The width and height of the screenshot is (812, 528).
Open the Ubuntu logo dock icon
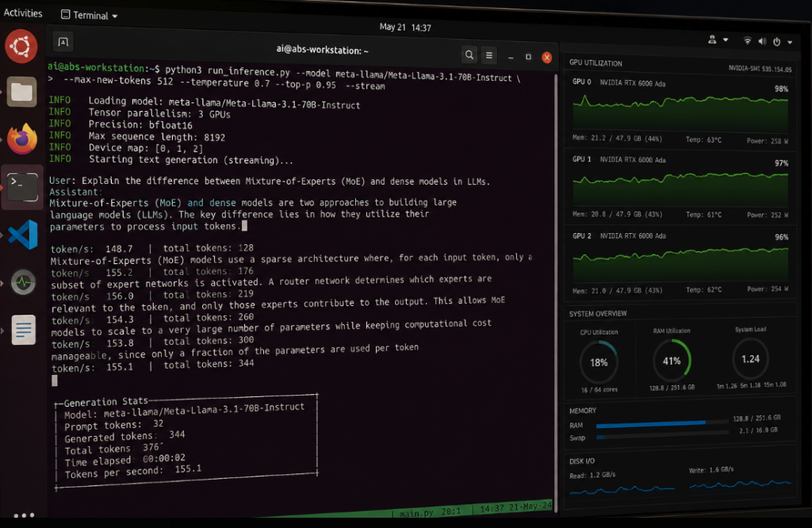(21, 47)
